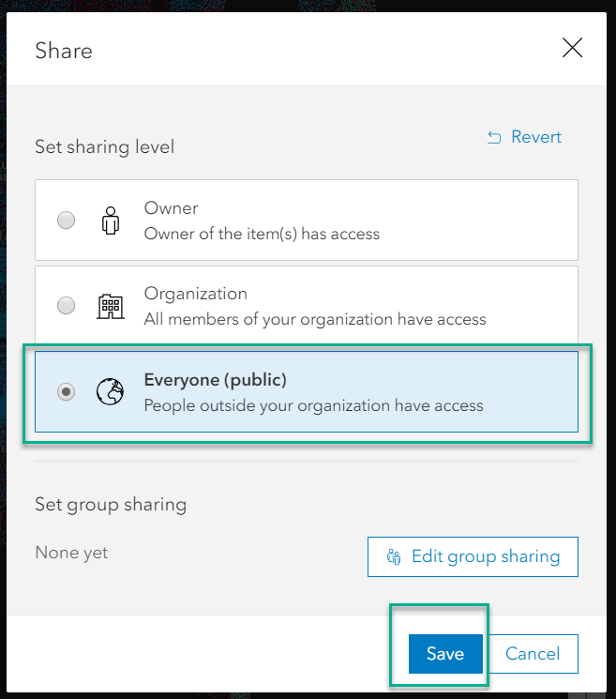Cancel the Share dialog
The image size is (616, 699).
click(x=533, y=654)
